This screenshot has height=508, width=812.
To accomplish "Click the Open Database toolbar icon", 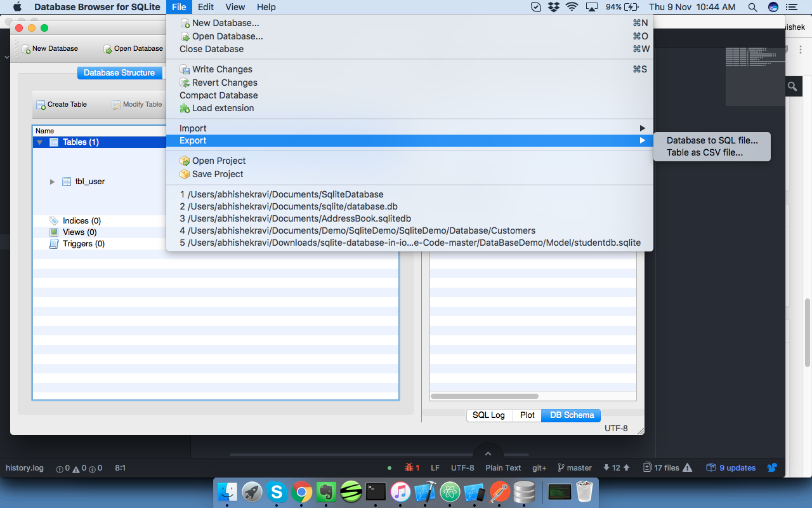I will coord(108,49).
